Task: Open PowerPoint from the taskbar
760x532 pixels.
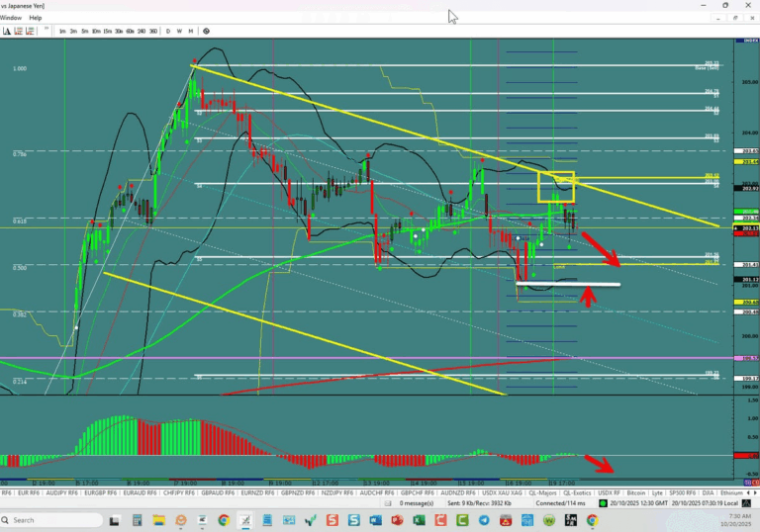Action: pyautogui.click(x=398, y=520)
